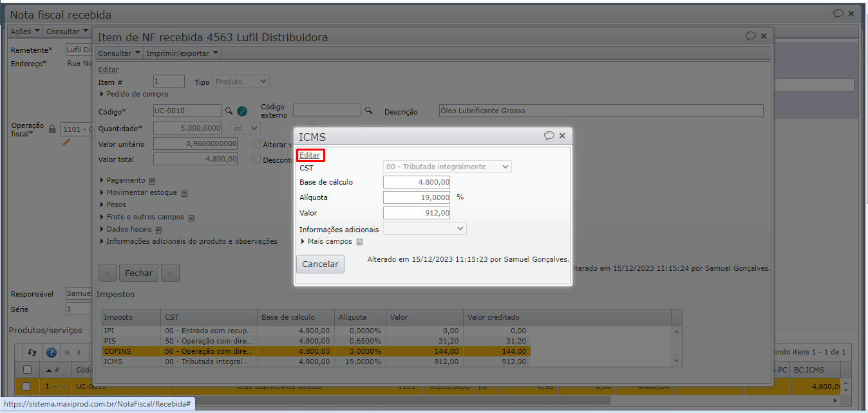Click note icon next to Pagamento

(x=153, y=181)
